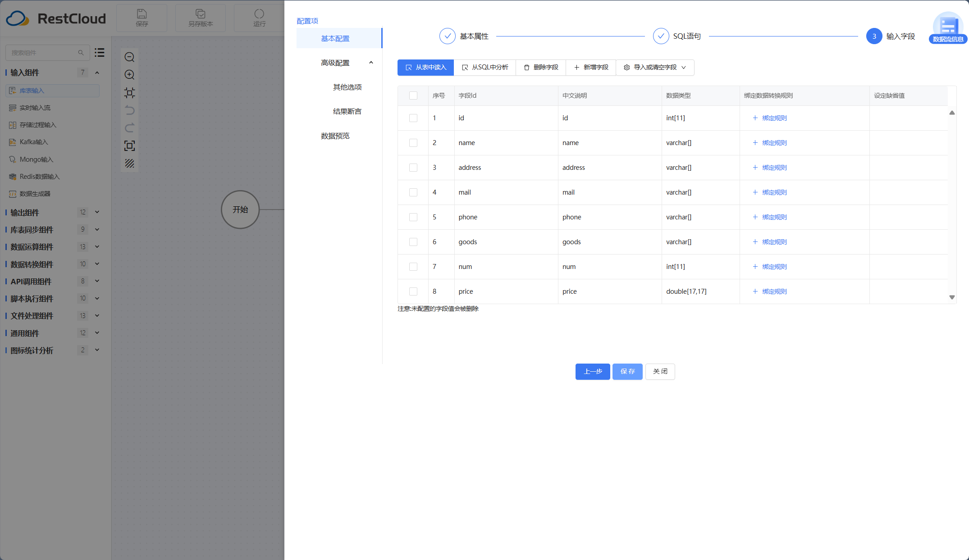Toggle the select-all header checkbox

point(413,96)
